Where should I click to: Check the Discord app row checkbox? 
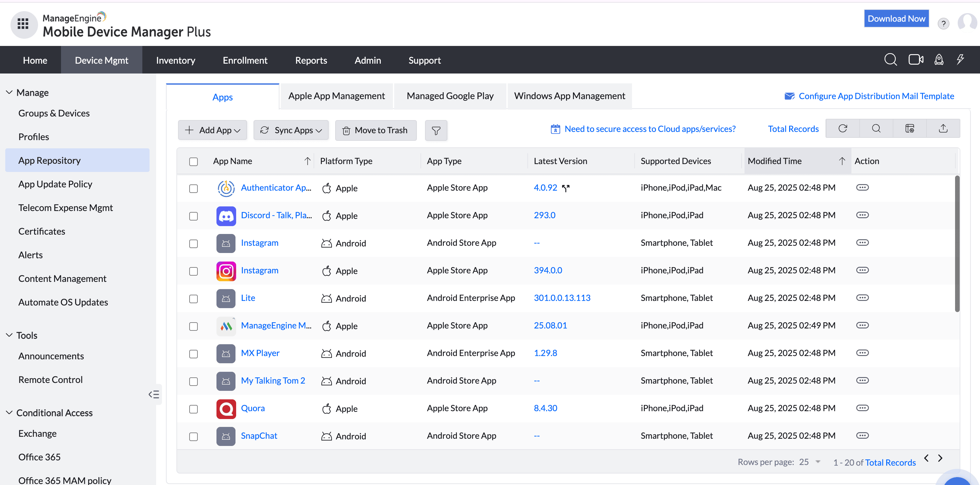tap(193, 216)
